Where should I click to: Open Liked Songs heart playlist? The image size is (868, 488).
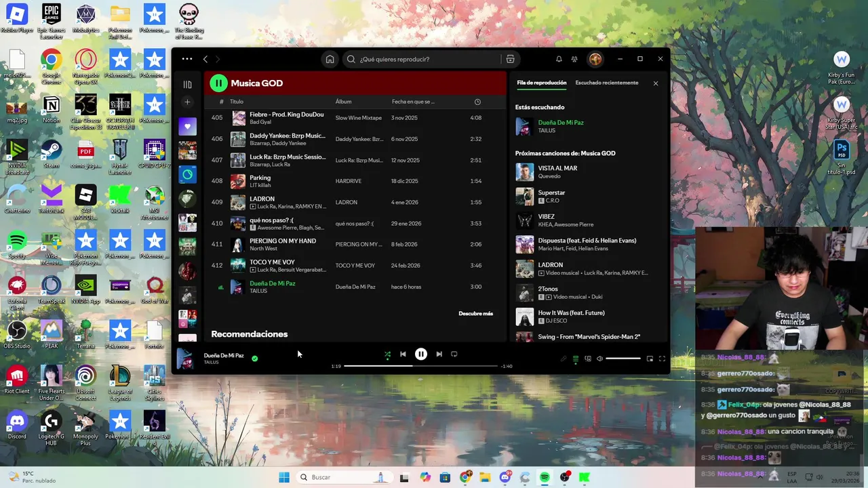click(x=187, y=126)
